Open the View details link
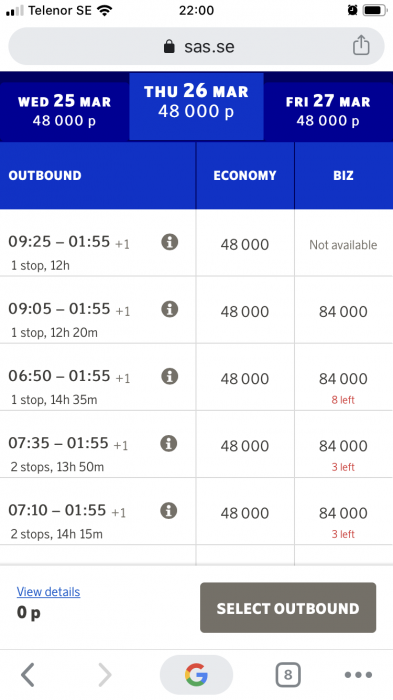This screenshot has width=393, height=700. click(x=48, y=592)
